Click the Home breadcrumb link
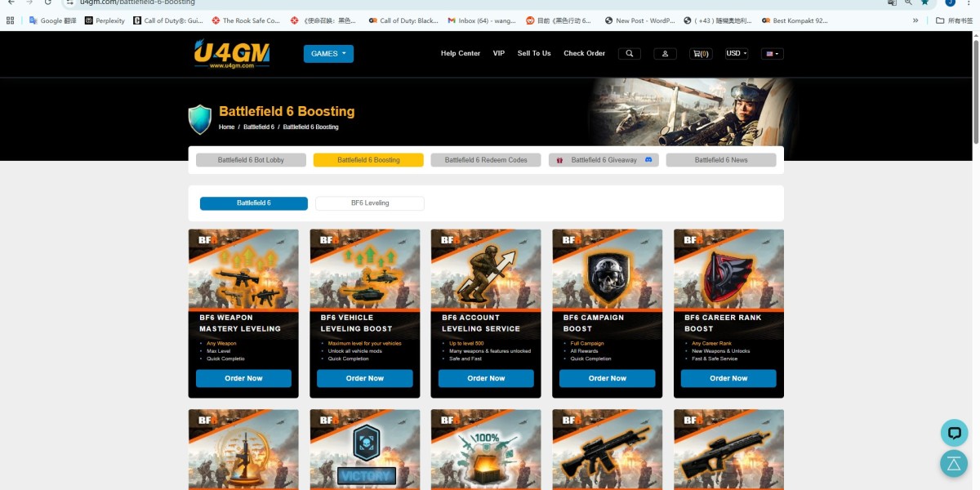 (x=226, y=127)
